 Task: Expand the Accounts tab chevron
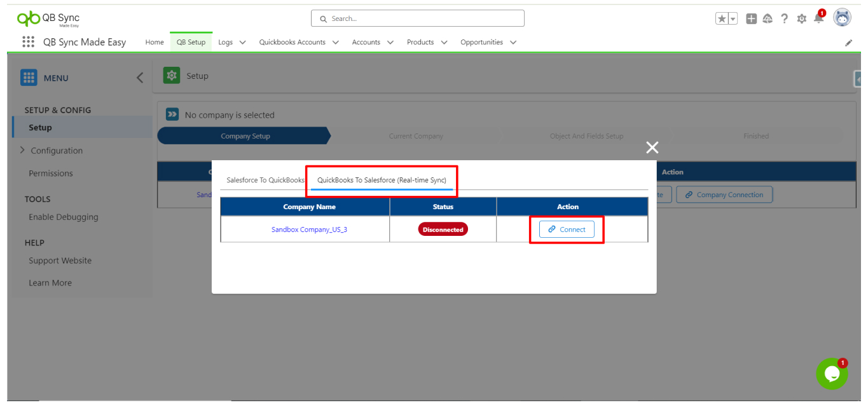[x=390, y=43]
